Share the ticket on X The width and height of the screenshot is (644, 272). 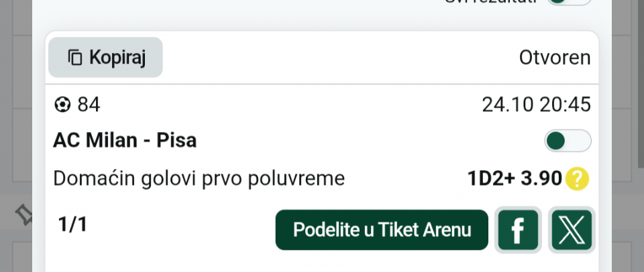572,230
